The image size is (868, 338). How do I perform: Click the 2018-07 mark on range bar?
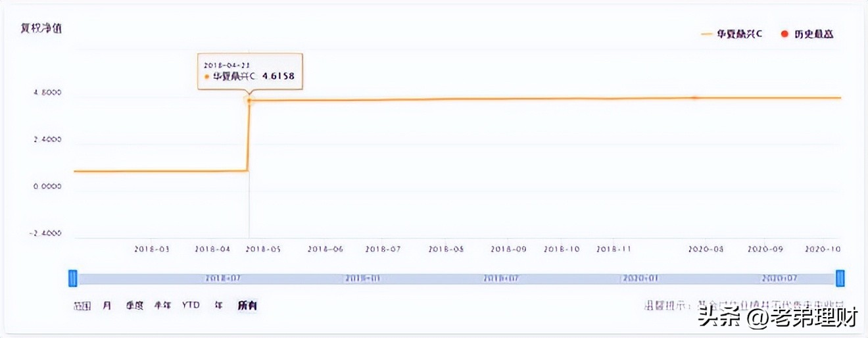tap(225, 279)
